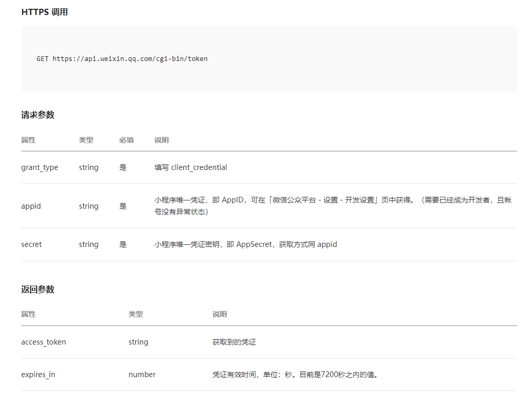Select the grant_type parameter name
Screen dimensions: 532x405
coord(39,167)
